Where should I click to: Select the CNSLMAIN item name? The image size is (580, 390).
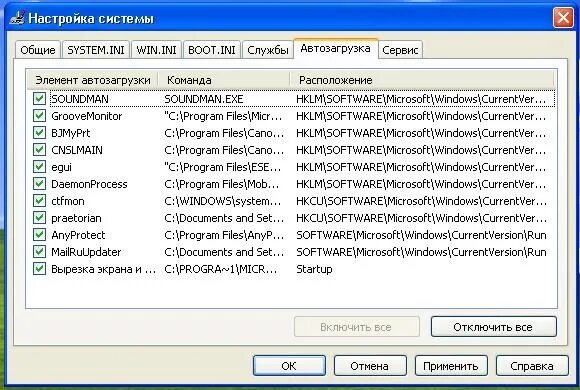pos(77,150)
